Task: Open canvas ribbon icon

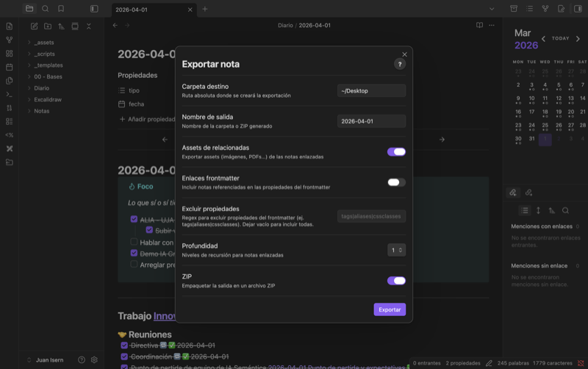Action: point(10,53)
